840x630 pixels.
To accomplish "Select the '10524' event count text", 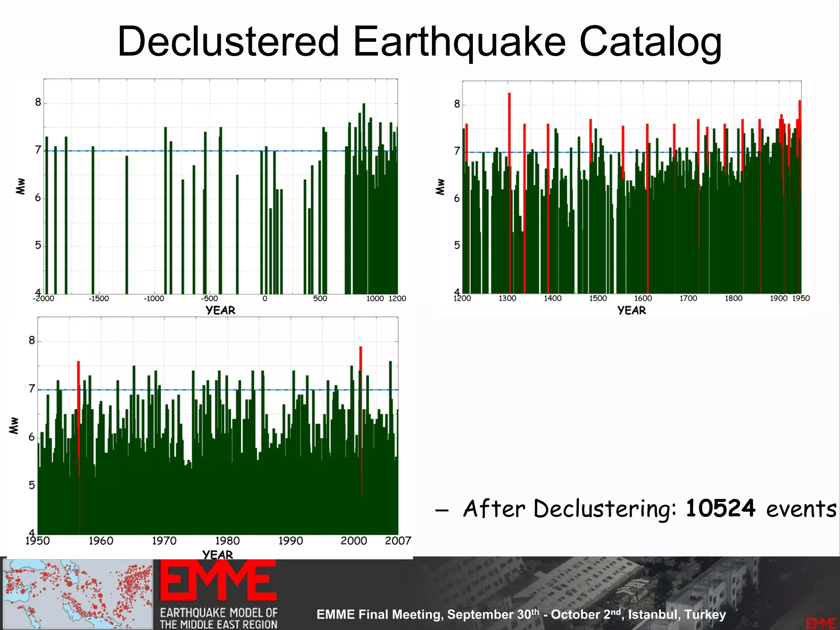I will coord(720,508).
